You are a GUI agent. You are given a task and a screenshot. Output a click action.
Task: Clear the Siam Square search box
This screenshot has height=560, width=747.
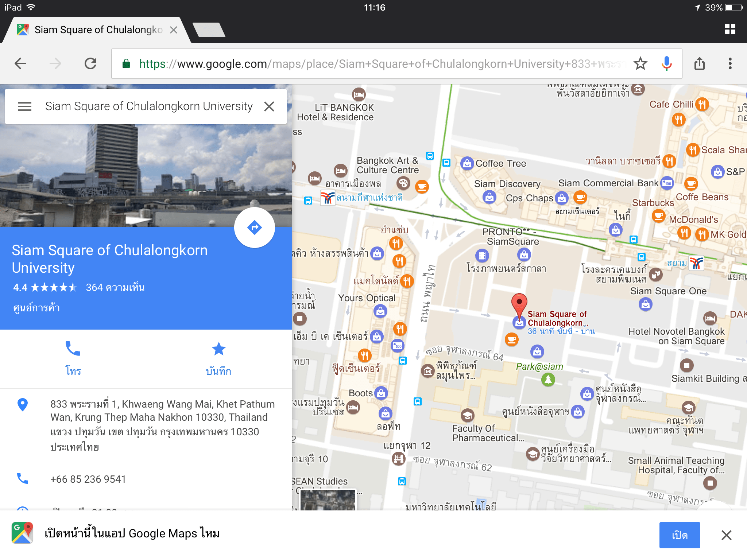click(x=269, y=106)
